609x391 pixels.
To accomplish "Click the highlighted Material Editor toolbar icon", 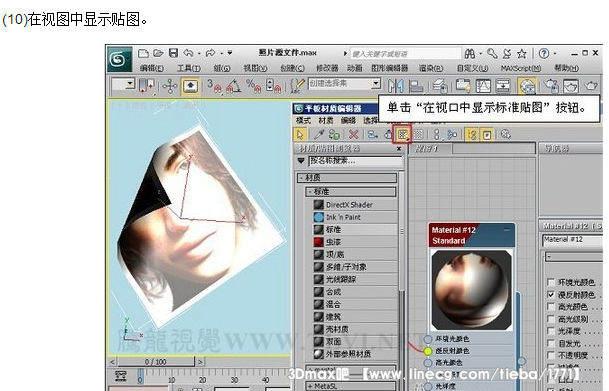I will point(527,86).
